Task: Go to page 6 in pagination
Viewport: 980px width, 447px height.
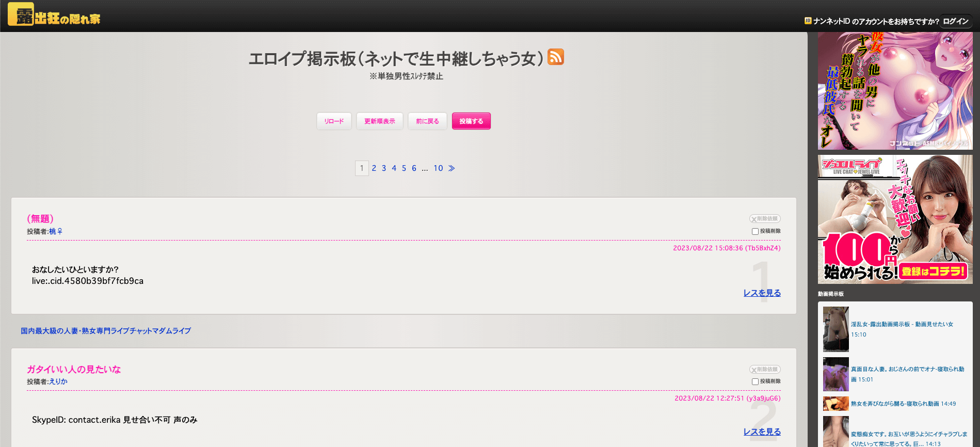Action: point(414,168)
